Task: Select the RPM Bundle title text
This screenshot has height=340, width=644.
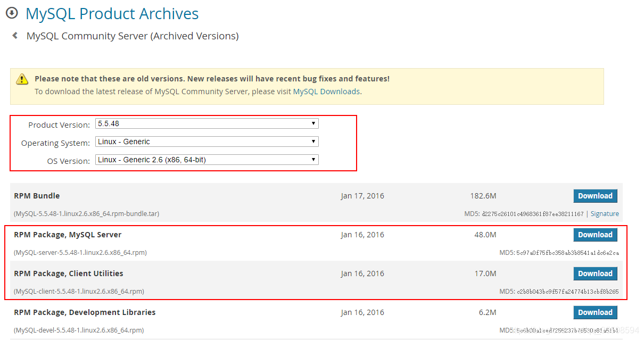Action: click(37, 196)
